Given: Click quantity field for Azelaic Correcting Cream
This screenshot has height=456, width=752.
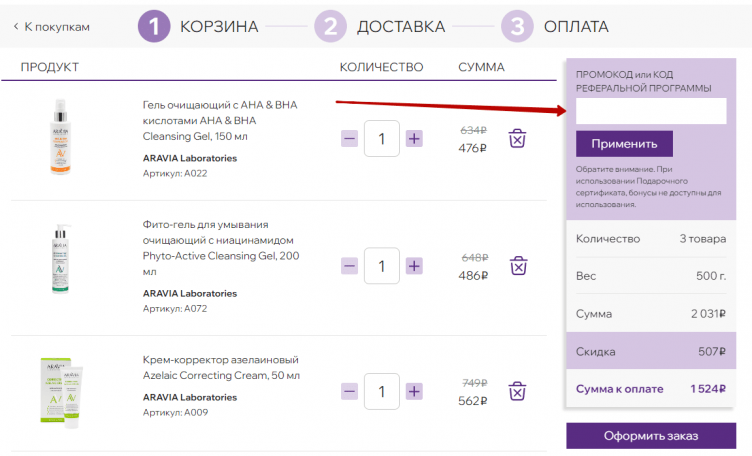Looking at the screenshot, I should [x=382, y=391].
